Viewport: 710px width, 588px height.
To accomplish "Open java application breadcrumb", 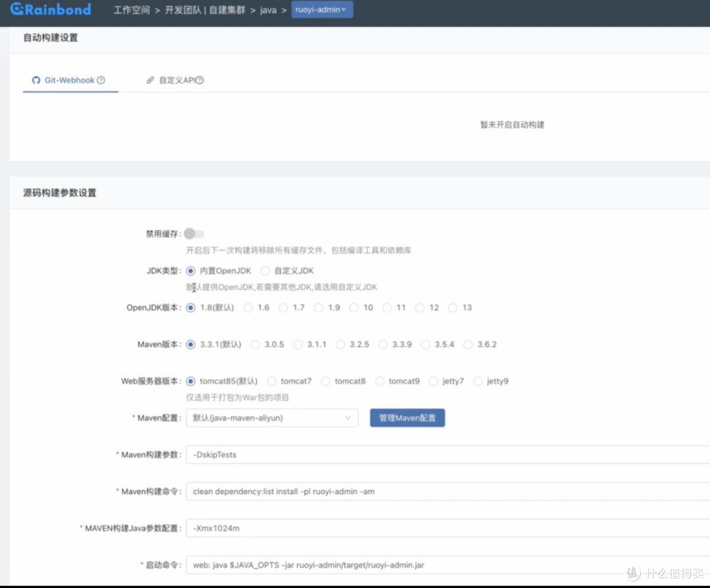I will pos(268,10).
